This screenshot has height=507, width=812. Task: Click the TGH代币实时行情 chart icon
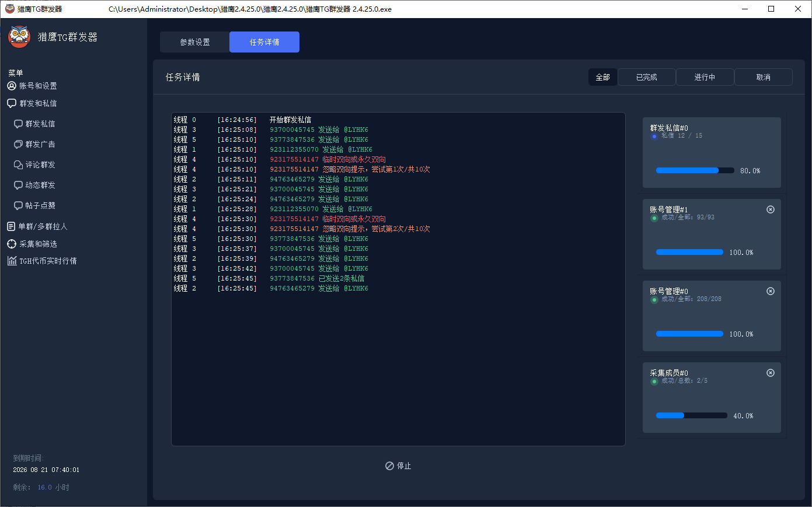[12, 261]
